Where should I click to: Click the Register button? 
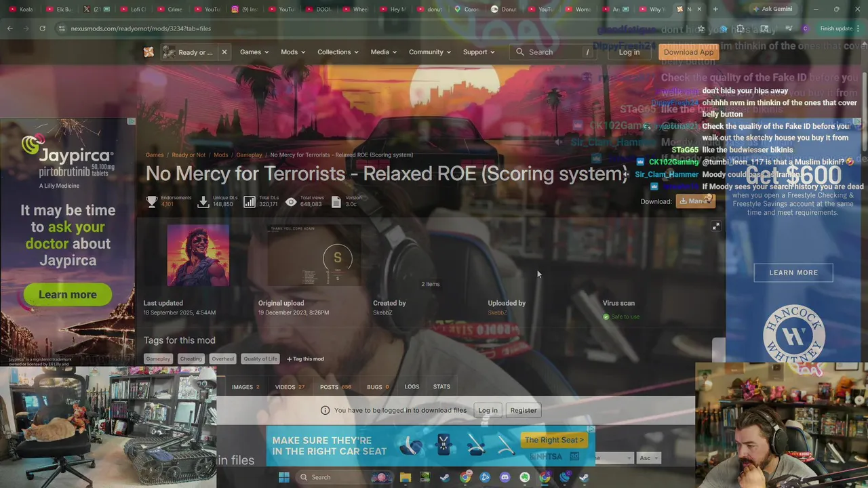(523, 410)
